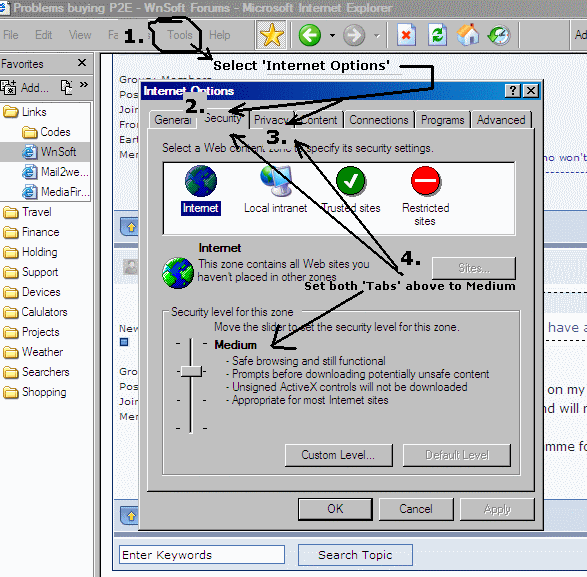Switch to the Connections tab
Screen dimensions: 587x577
tap(378, 120)
